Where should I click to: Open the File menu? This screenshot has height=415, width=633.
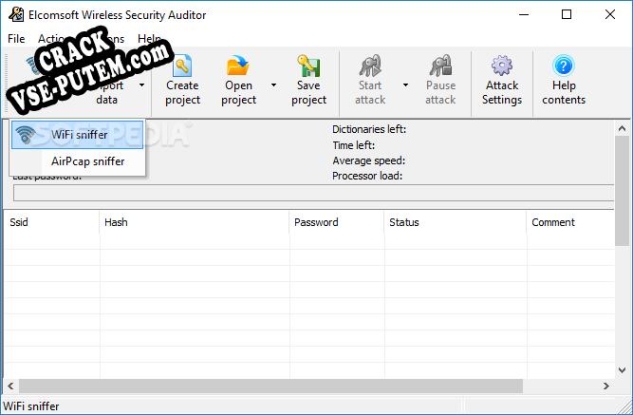pos(16,39)
